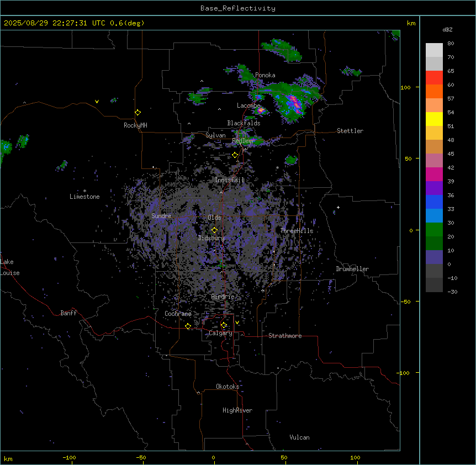The width and height of the screenshot is (476, 465).
Task: Select the RedDeer label
Action: (244, 141)
